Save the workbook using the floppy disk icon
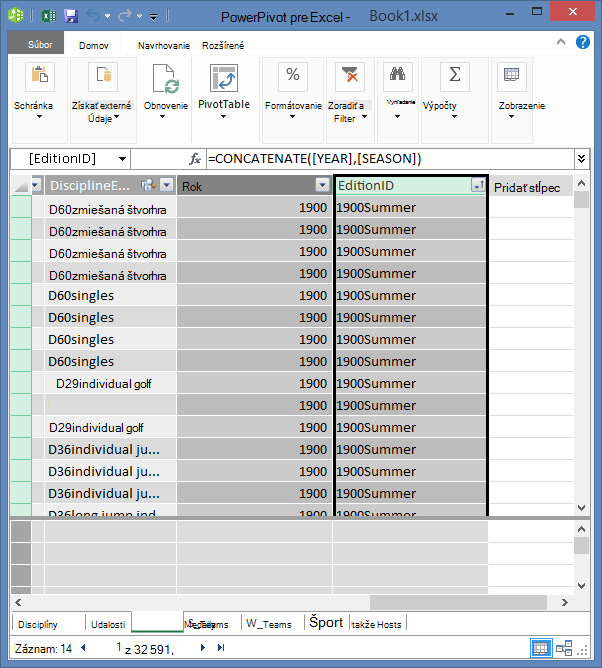The image size is (602, 668). click(71, 16)
